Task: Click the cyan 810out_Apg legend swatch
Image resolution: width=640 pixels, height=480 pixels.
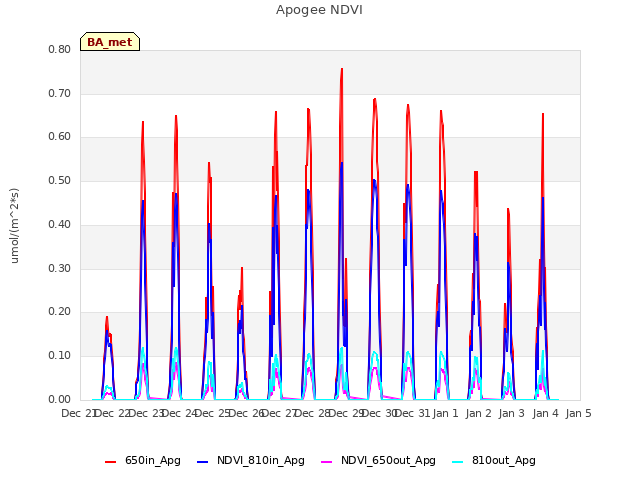Action: tap(458, 462)
